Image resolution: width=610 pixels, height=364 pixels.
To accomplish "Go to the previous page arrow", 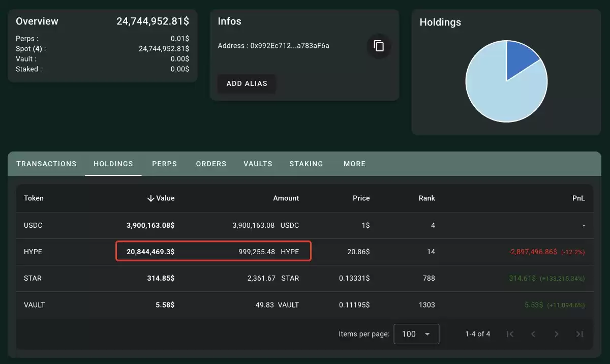I will click(533, 334).
